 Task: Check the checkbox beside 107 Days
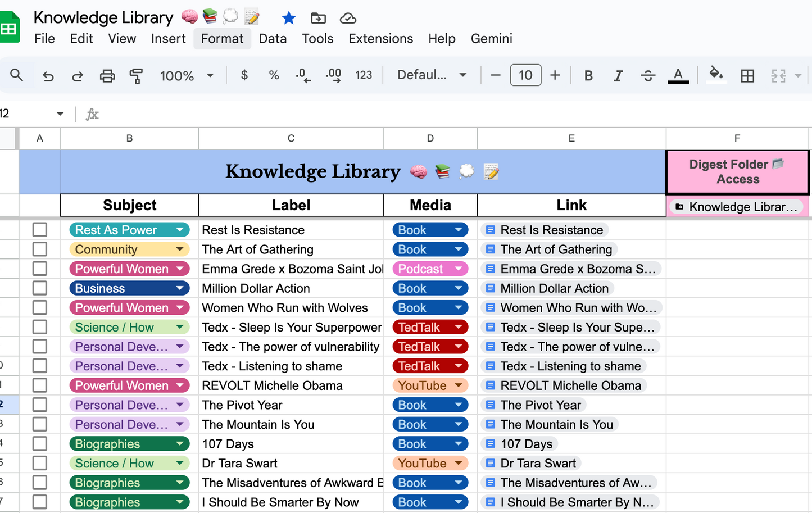point(40,443)
